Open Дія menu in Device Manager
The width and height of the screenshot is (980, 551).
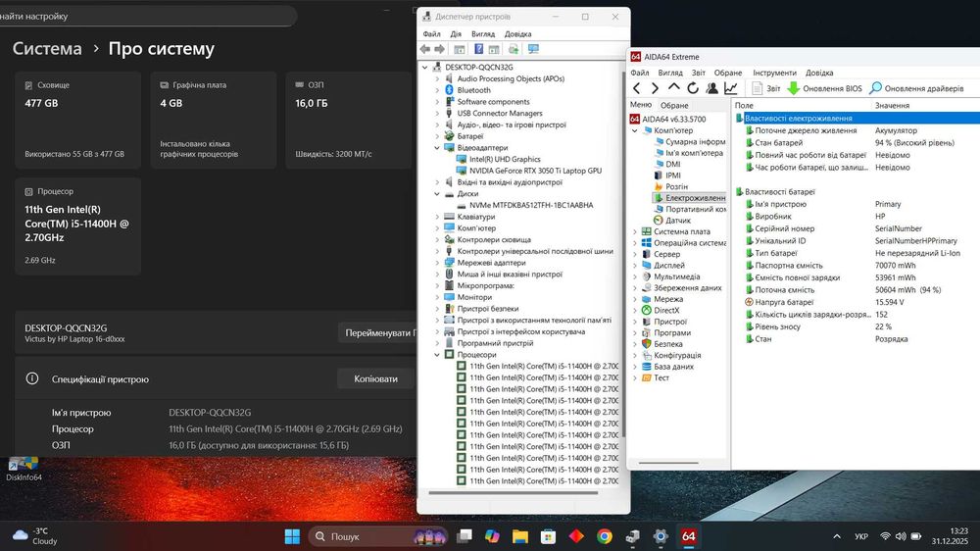tap(456, 33)
